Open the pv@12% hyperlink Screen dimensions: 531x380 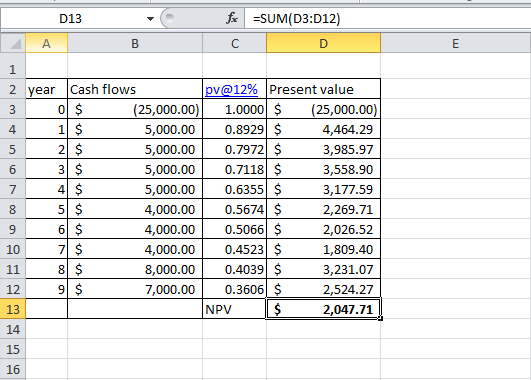[x=231, y=89]
